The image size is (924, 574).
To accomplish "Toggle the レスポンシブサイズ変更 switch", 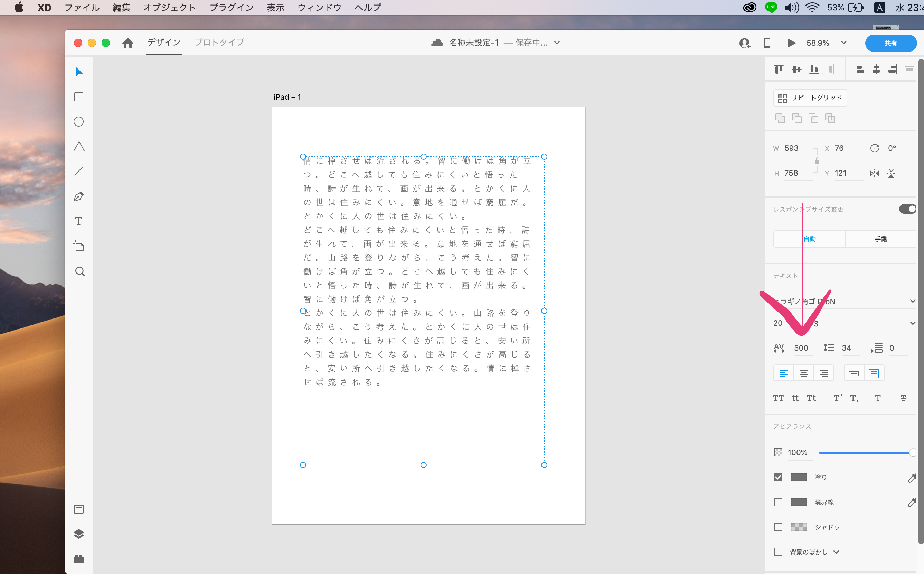I will coord(907,209).
